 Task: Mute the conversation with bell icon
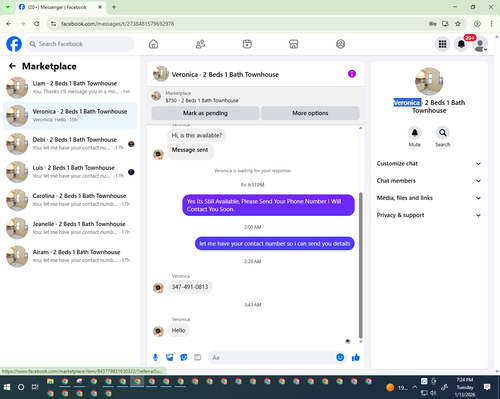tap(415, 133)
